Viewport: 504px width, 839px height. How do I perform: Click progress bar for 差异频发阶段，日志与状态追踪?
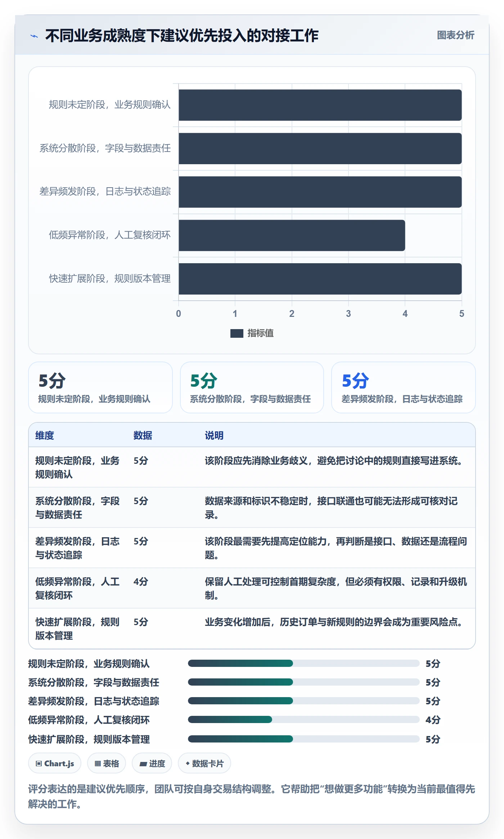pyautogui.click(x=304, y=701)
